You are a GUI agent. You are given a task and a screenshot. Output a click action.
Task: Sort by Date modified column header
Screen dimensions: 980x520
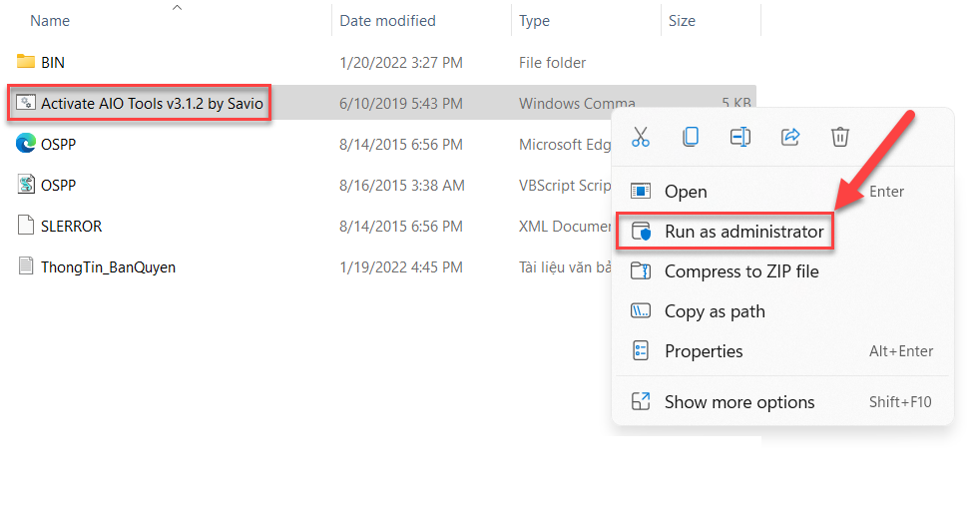click(x=385, y=20)
